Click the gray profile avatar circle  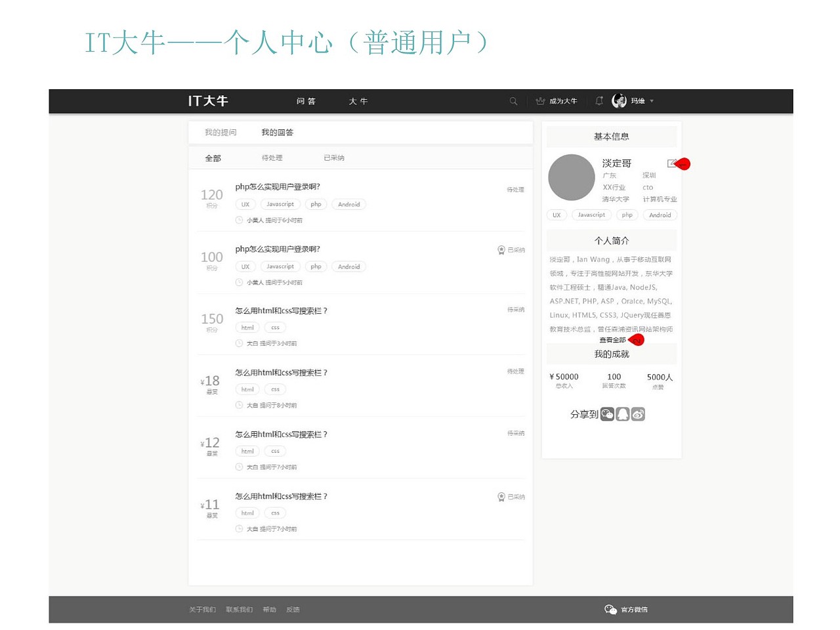[572, 177]
